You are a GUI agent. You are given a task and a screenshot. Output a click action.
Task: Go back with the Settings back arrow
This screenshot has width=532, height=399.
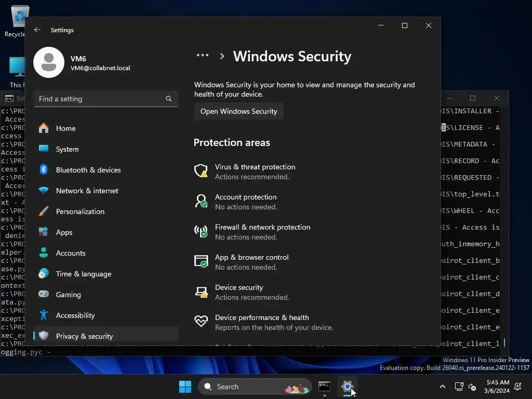[x=37, y=30]
